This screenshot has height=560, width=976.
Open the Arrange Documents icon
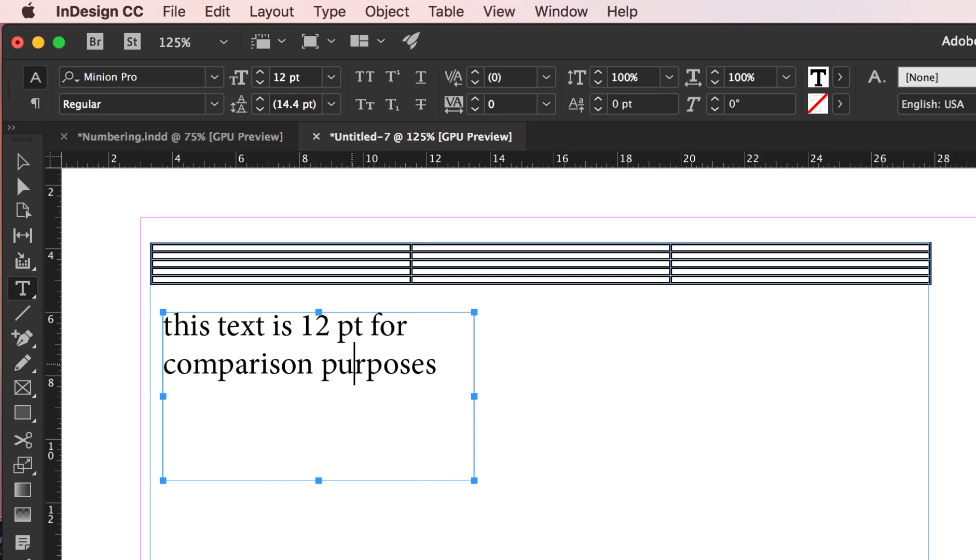click(x=359, y=41)
